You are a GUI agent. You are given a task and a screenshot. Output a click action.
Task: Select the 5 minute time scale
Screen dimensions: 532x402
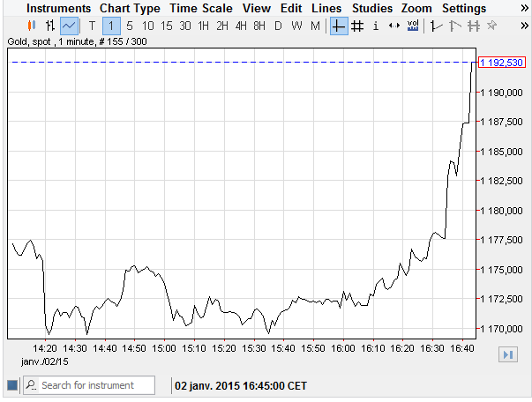click(x=130, y=26)
